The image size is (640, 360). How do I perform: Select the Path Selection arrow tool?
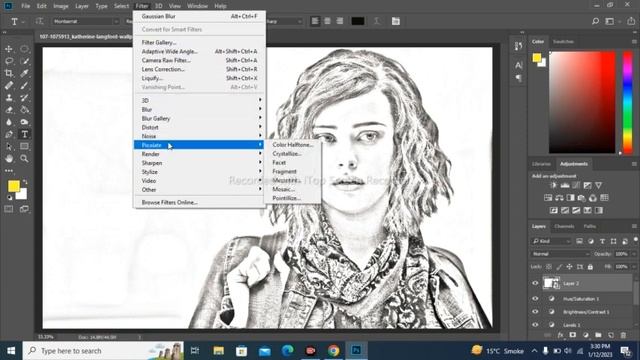(9, 147)
